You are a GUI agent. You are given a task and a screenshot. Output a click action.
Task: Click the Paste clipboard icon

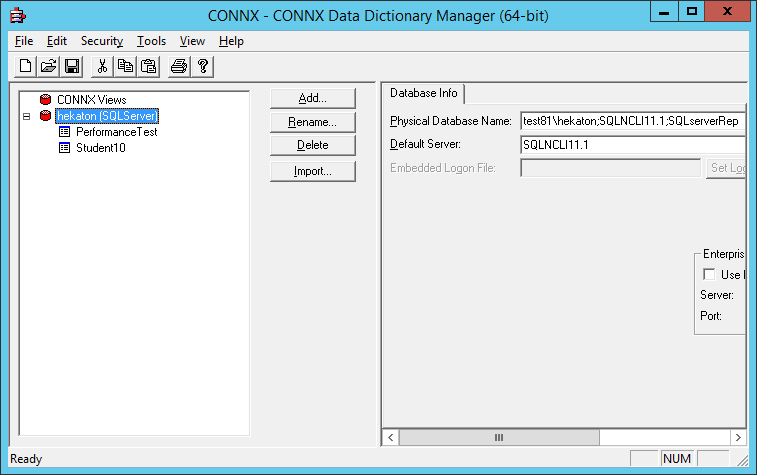pyautogui.click(x=149, y=66)
